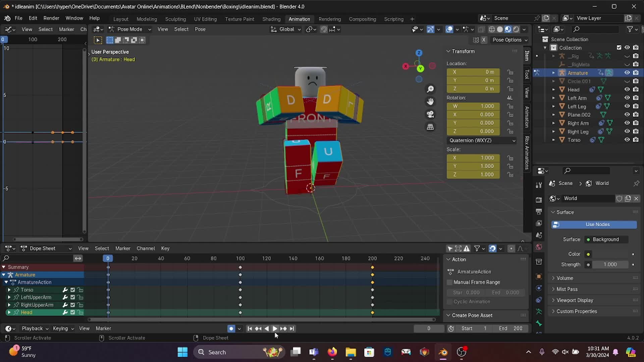Hide the Head object with its eye toggle
This screenshot has width=644, height=362.
pos(627,89)
